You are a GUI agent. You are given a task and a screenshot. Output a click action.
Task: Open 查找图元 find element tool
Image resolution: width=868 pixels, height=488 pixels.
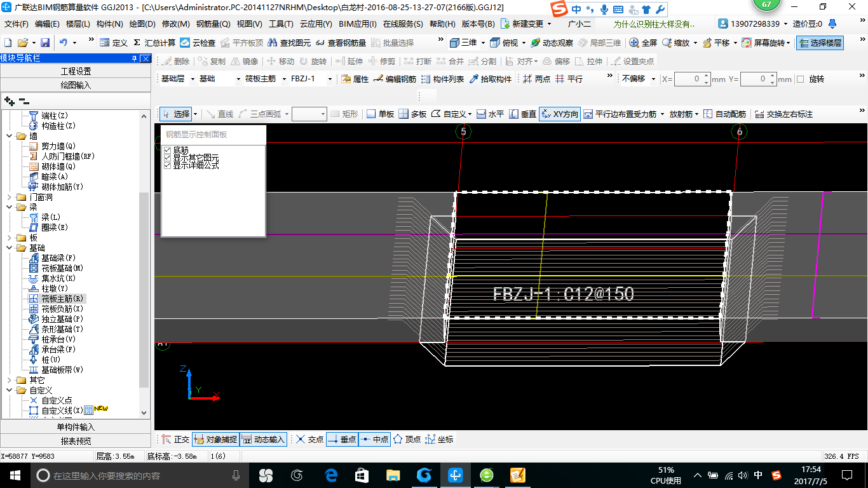tap(289, 43)
